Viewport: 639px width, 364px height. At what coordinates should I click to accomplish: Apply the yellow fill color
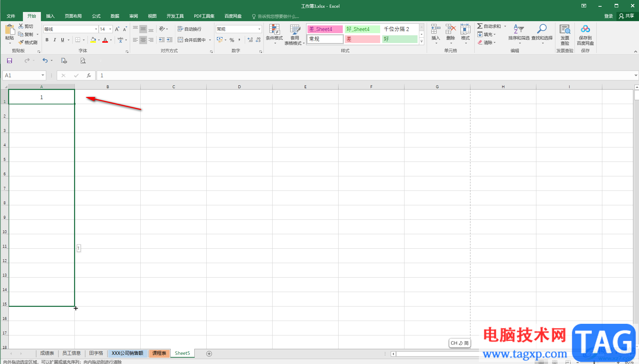point(93,40)
